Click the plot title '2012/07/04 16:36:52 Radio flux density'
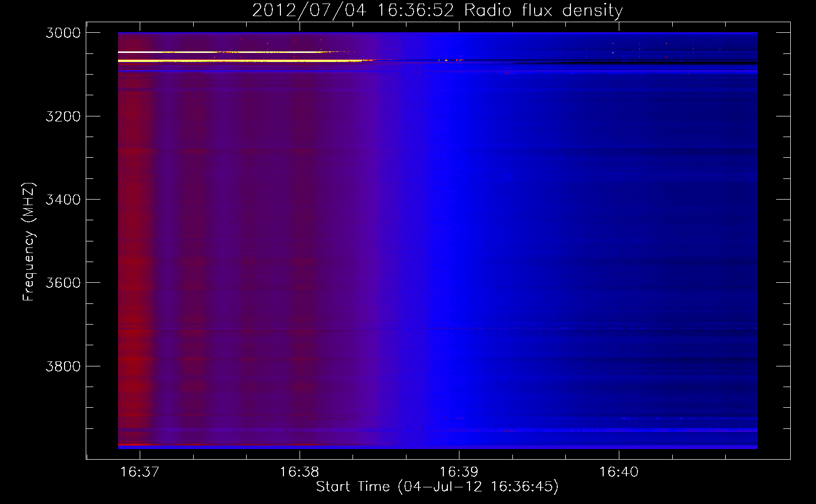 point(437,11)
